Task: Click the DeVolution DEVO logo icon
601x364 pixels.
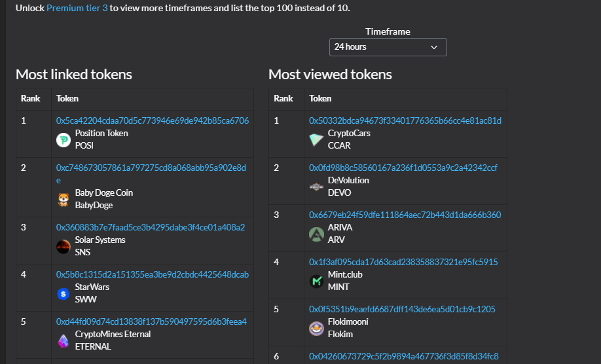Action: tap(316, 187)
